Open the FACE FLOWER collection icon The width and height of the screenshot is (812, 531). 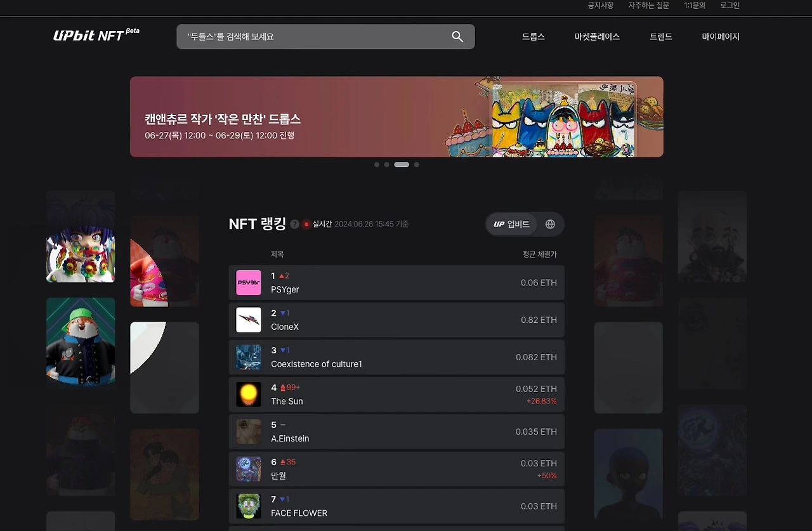click(x=249, y=506)
